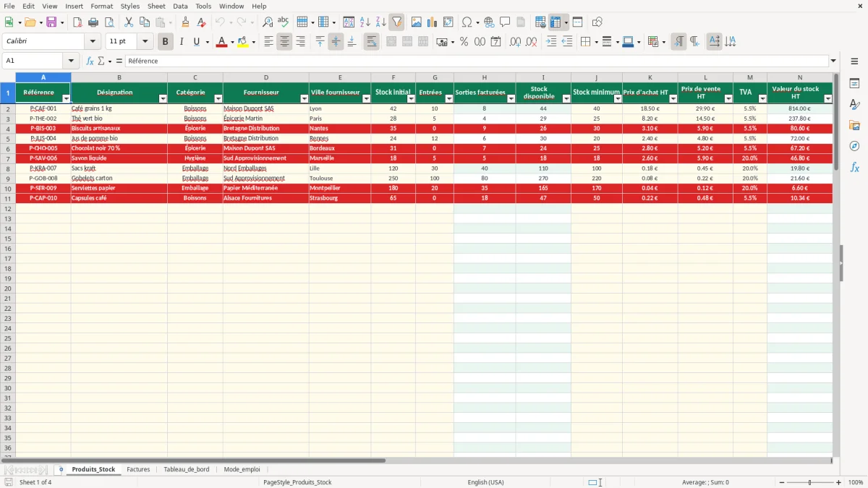Open Catégorie column filter dropdown
Screen dimensions: 868x488
[x=218, y=99]
